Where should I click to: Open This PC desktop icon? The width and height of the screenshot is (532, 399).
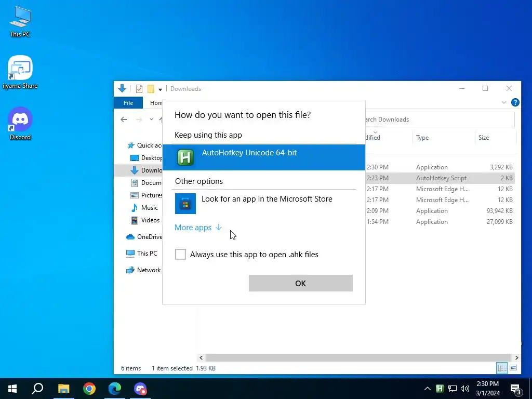pyautogui.click(x=20, y=22)
